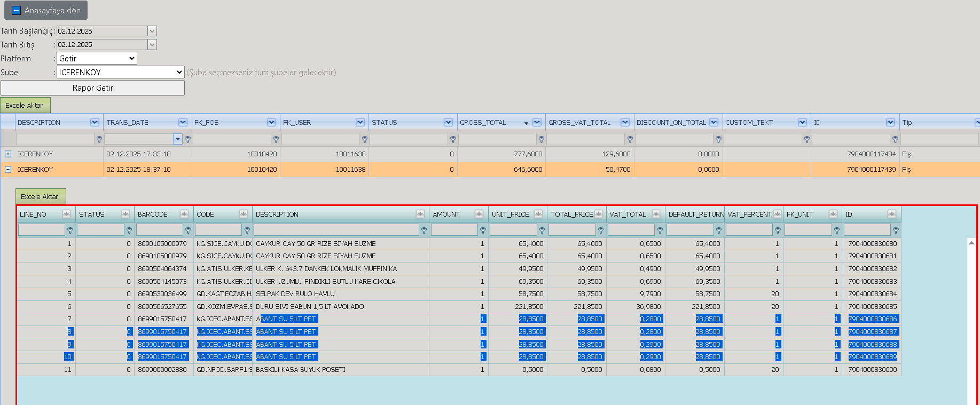This screenshot has width=980, height=405.
Task: Click the Rapor Getir button
Action: click(x=93, y=88)
